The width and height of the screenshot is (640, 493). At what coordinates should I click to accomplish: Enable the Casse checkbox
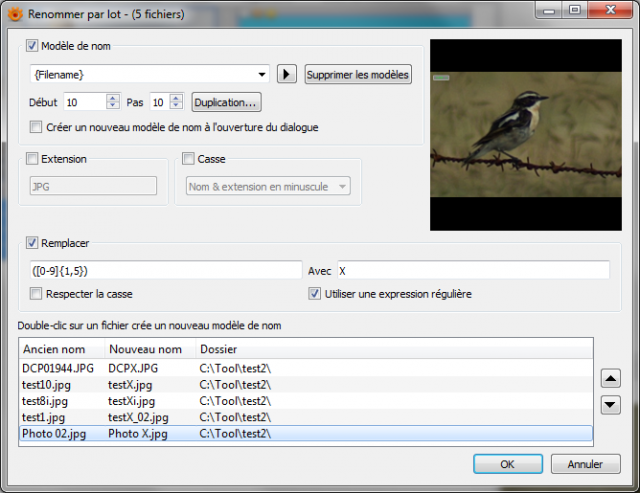tap(188, 158)
